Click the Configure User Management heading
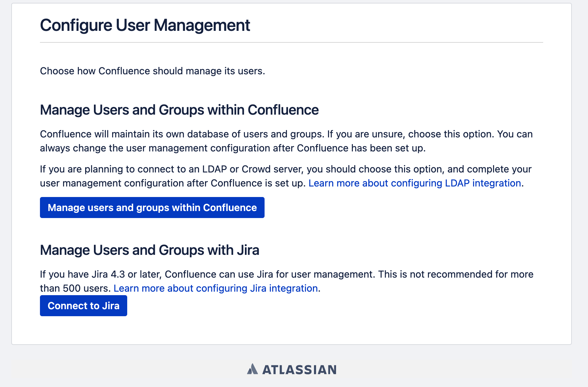588x387 pixels. coord(145,25)
